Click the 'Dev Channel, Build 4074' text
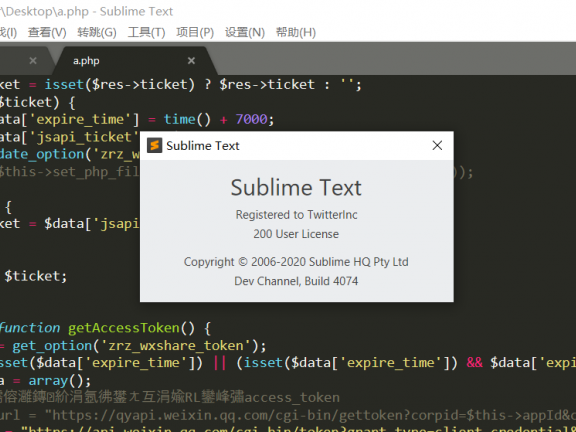This screenshot has width=576, height=432. pos(296,281)
